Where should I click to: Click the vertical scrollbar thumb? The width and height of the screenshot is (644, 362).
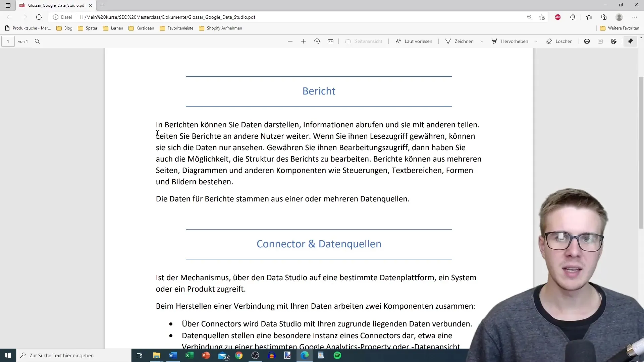(x=641, y=153)
